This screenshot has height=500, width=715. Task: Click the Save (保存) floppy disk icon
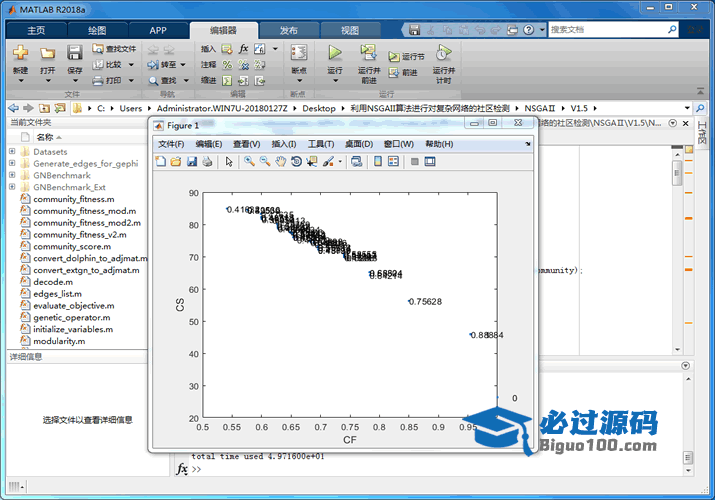(x=75, y=53)
